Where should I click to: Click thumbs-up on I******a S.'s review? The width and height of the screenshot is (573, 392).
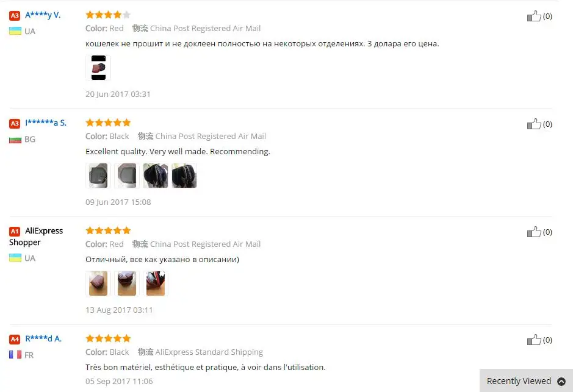(534, 124)
